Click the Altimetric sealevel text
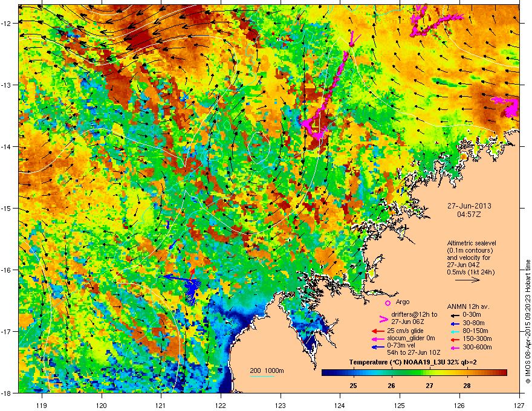Image resolution: width=532 pixels, height=411 pixels. tap(472, 243)
